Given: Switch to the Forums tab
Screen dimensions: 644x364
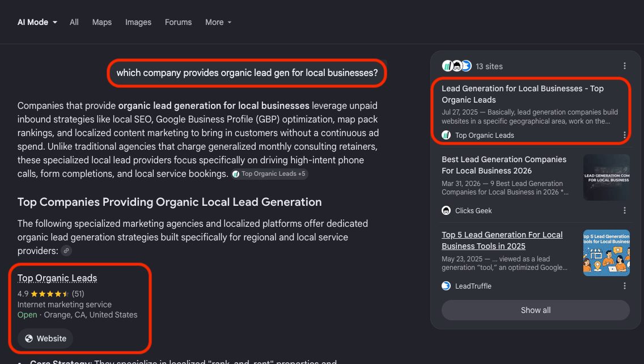Looking at the screenshot, I should click(178, 22).
